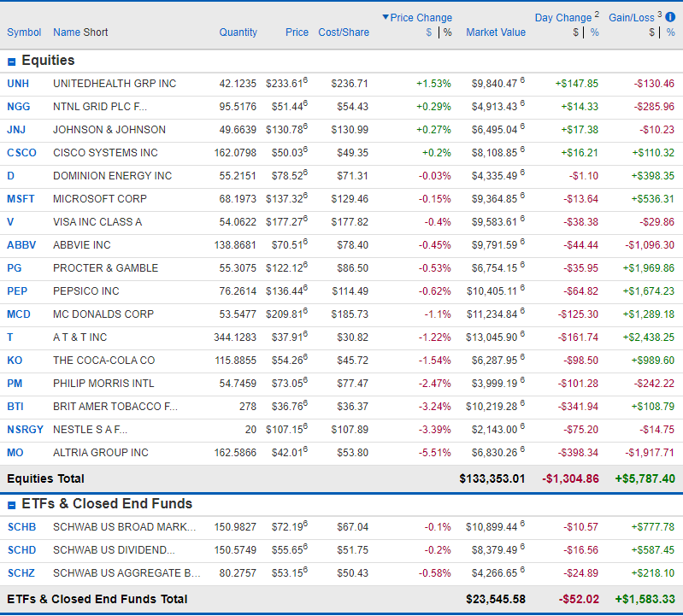Select ETFs total gain +$1,583.33
This screenshot has height=616, width=683.
pos(645,600)
